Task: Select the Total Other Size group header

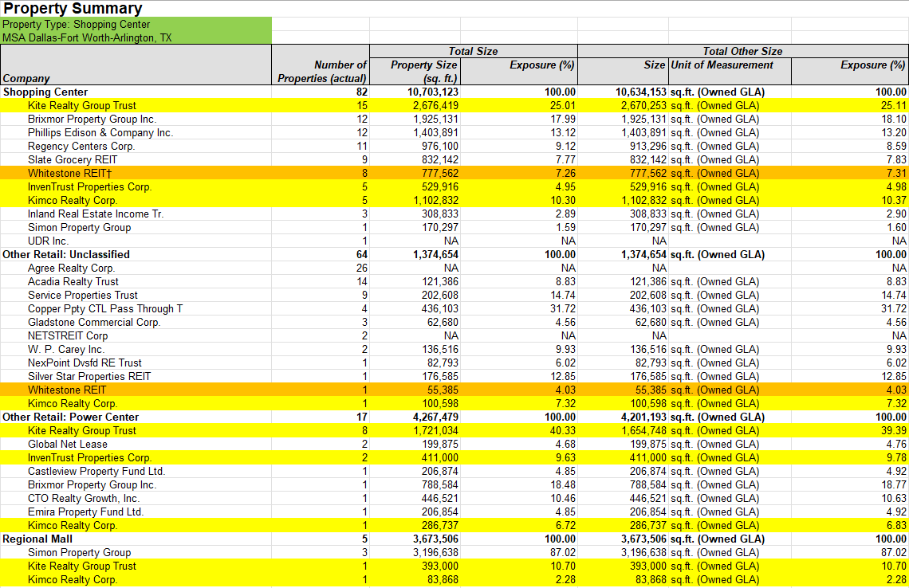Action: pyautogui.click(x=742, y=51)
